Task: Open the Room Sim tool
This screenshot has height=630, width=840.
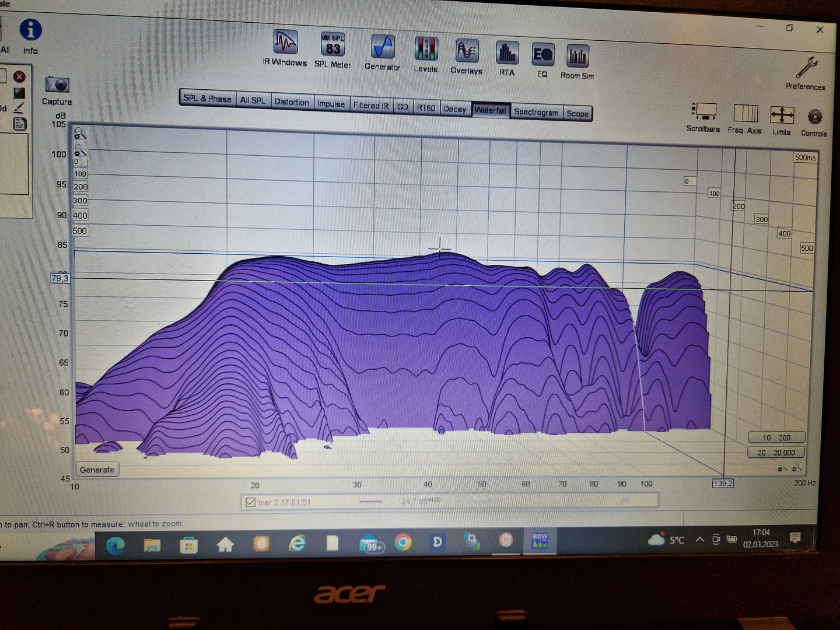Action: (x=577, y=62)
